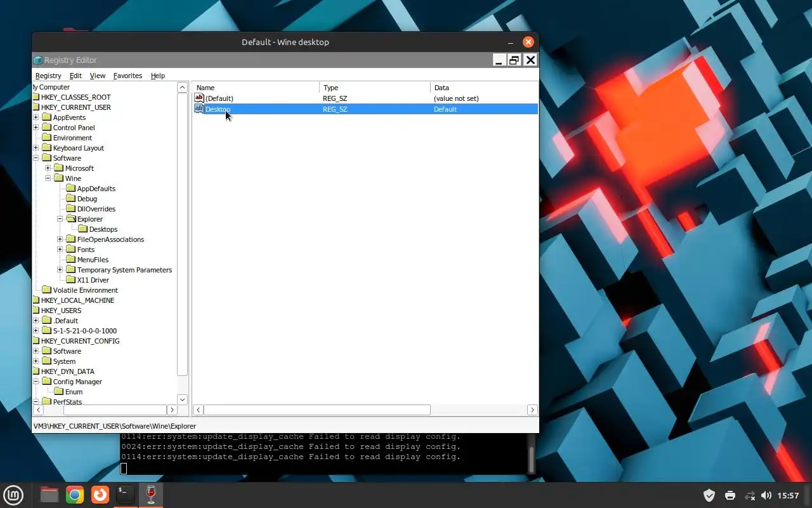Expand the S-1-5-21-0-0-0-1000 key
Screen dimensions: 812x508
coord(36,331)
